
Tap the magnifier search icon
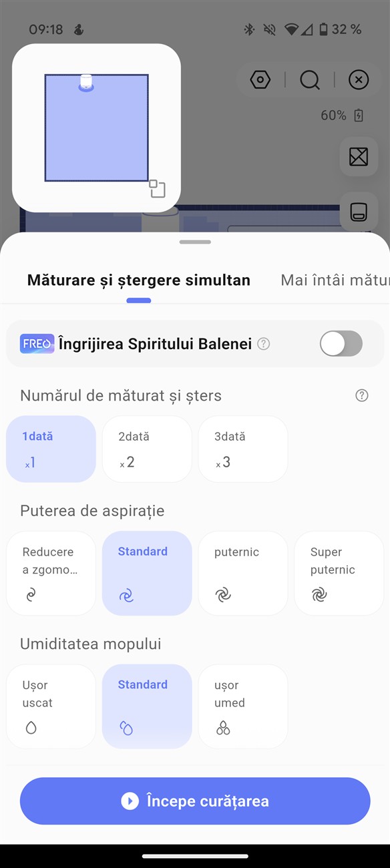click(x=310, y=80)
